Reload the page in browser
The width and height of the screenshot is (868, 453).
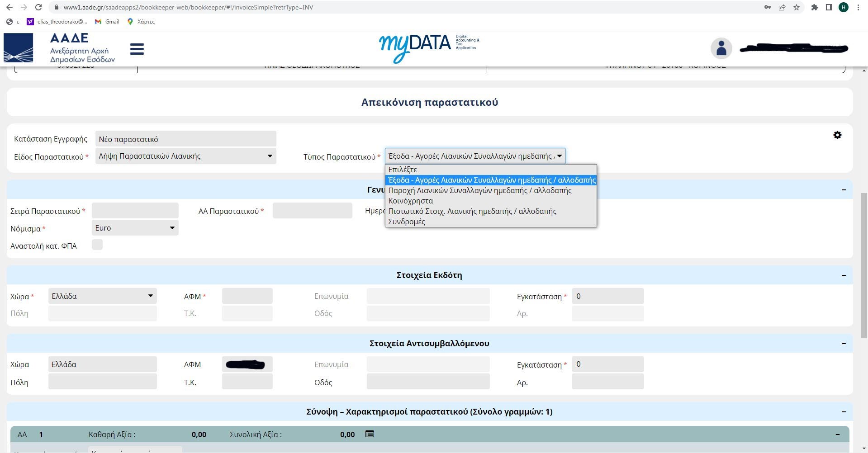click(38, 7)
